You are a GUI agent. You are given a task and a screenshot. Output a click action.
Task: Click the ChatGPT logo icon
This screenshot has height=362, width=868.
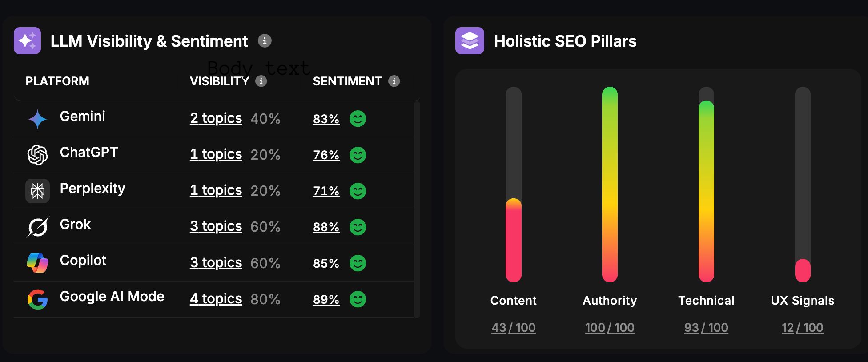coord(37,155)
